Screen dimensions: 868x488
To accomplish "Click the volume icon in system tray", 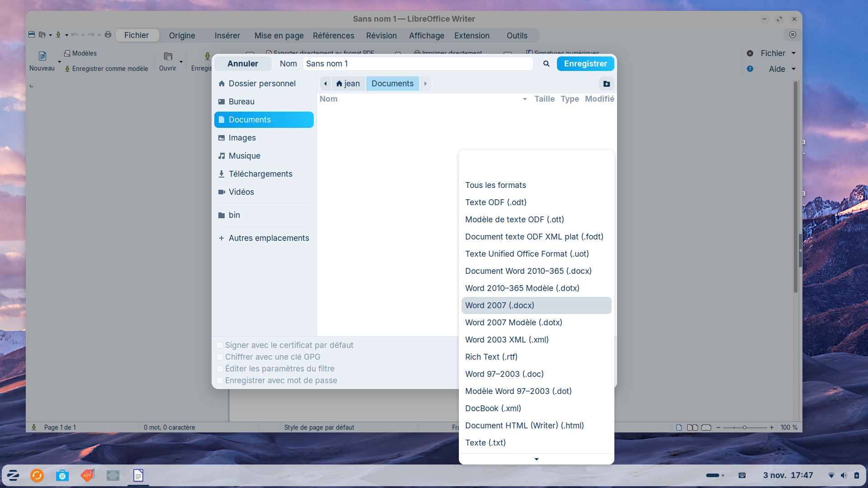I will tap(844, 475).
